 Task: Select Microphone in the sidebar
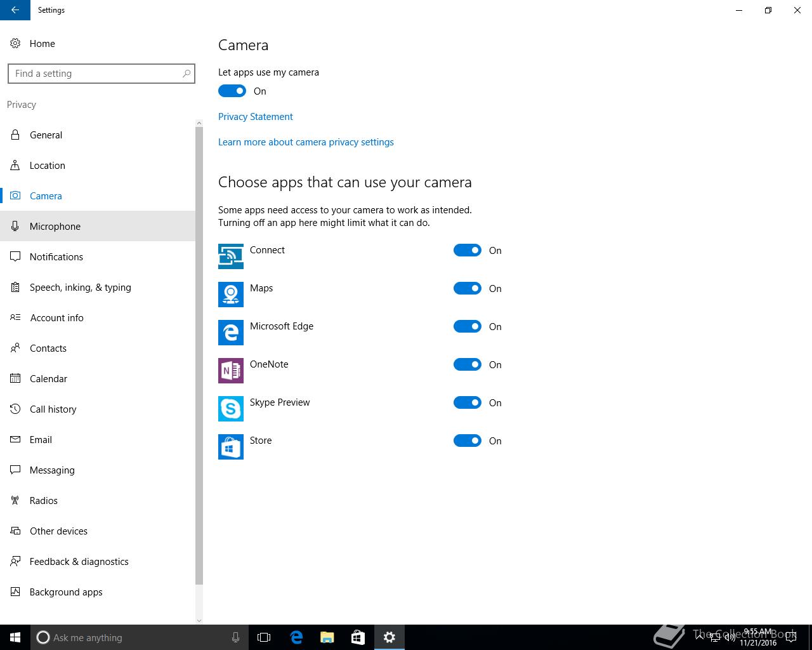click(x=98, y=227)
